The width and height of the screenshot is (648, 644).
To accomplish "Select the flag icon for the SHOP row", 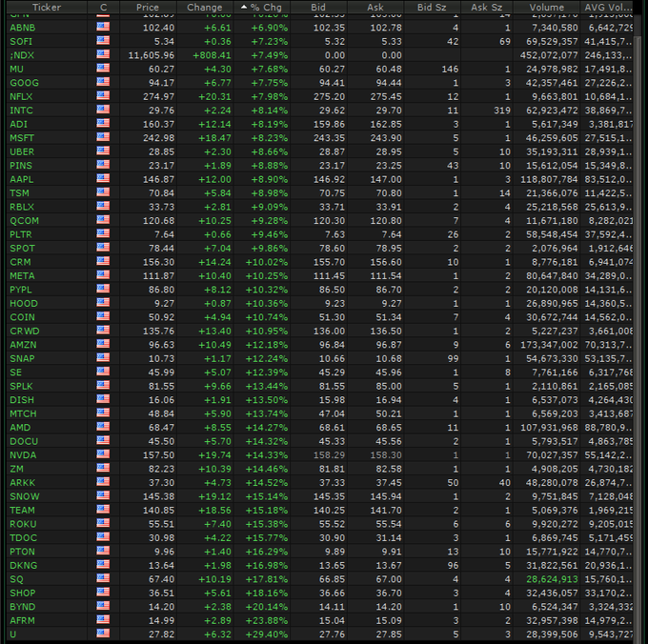I will coord(103,593).
